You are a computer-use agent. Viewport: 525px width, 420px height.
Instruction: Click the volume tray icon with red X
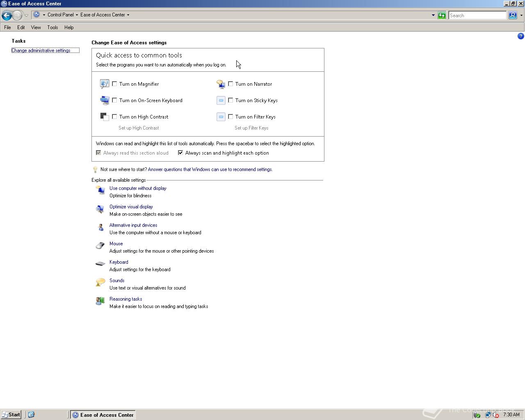point(495,415)
